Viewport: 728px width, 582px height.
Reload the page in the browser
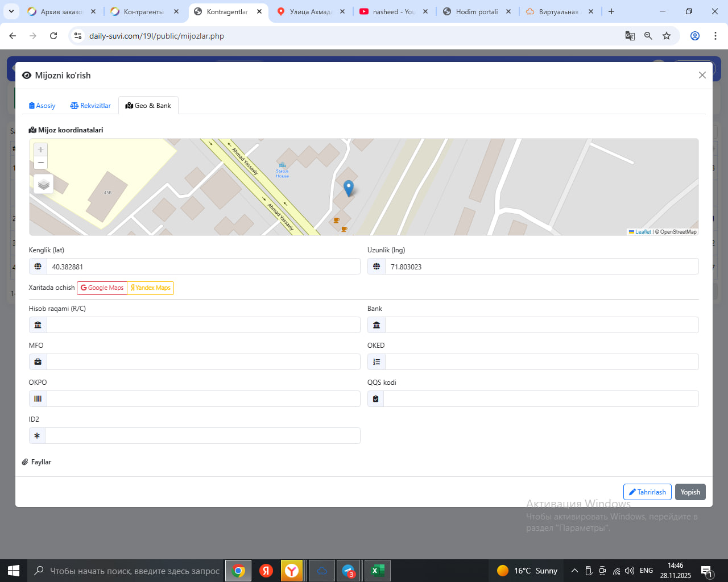[53, 36]
